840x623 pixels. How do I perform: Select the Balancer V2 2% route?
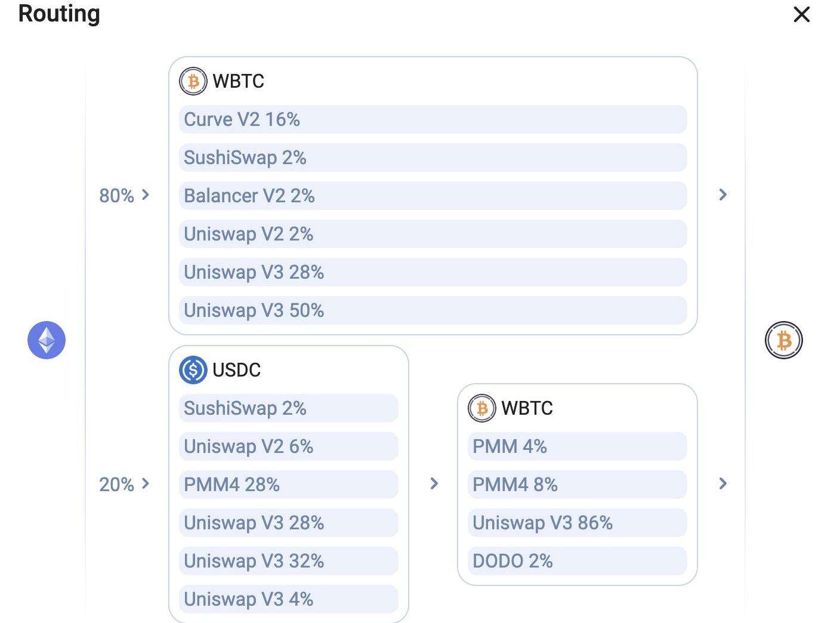[433, 196]
